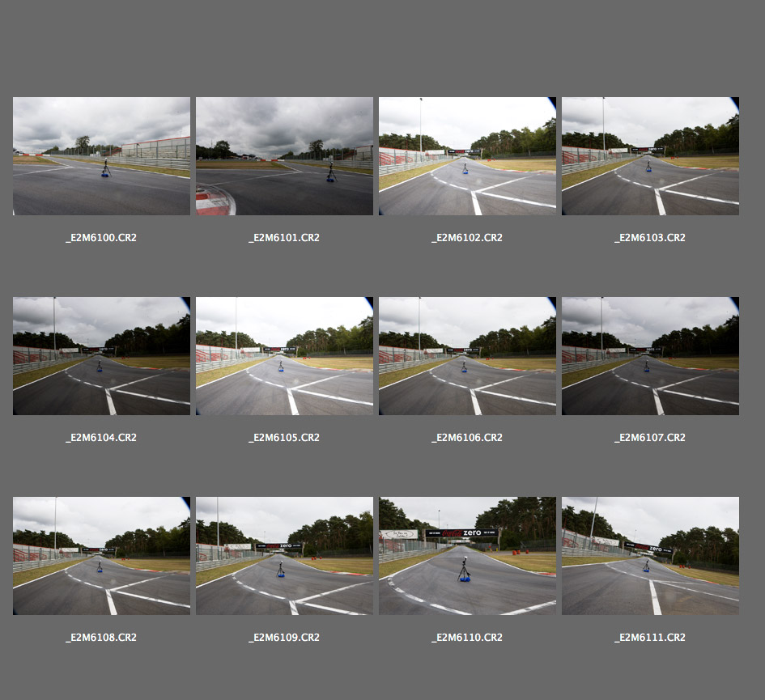The image size is (765, 700).
Task: Pick the _E2M6110.CR2 close-up tripod thumbnail
Action: pyautogui.click(x=467, y=556)
